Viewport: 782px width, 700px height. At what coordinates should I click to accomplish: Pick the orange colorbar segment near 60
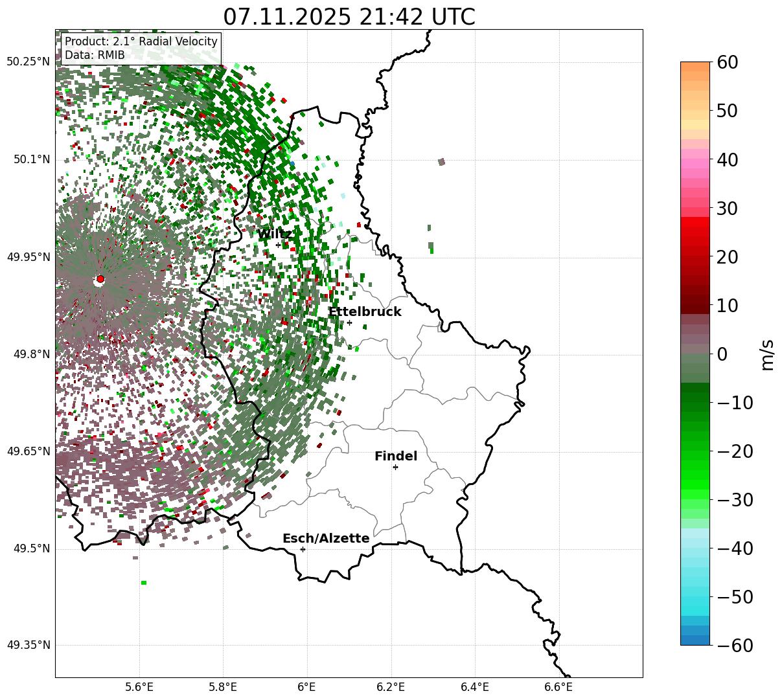pyautogui.click(x=695, y=67)
